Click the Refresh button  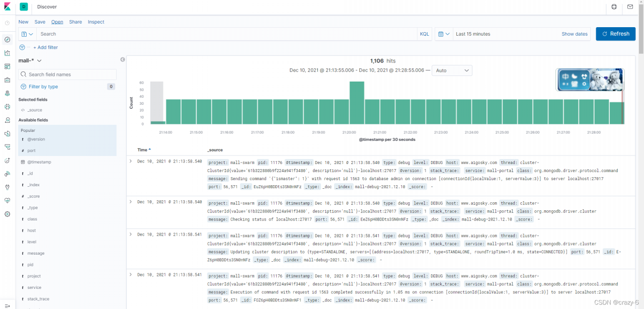[615, 34]
